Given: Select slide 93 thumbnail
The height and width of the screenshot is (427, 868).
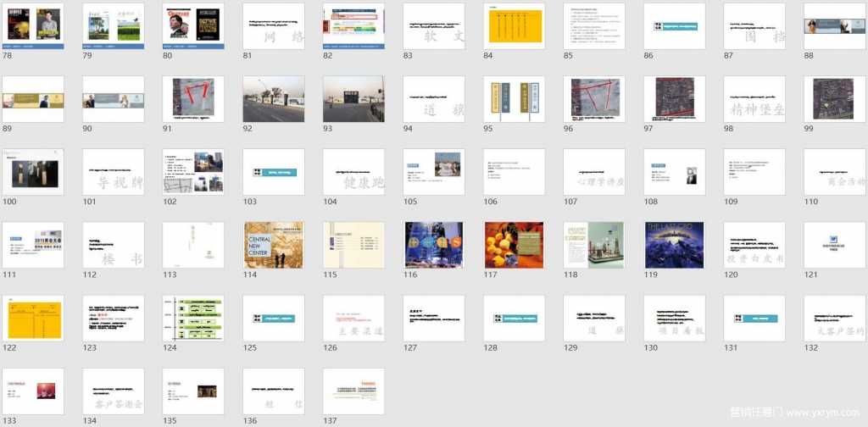Looking at the screenshot, I should pos(353,99).
